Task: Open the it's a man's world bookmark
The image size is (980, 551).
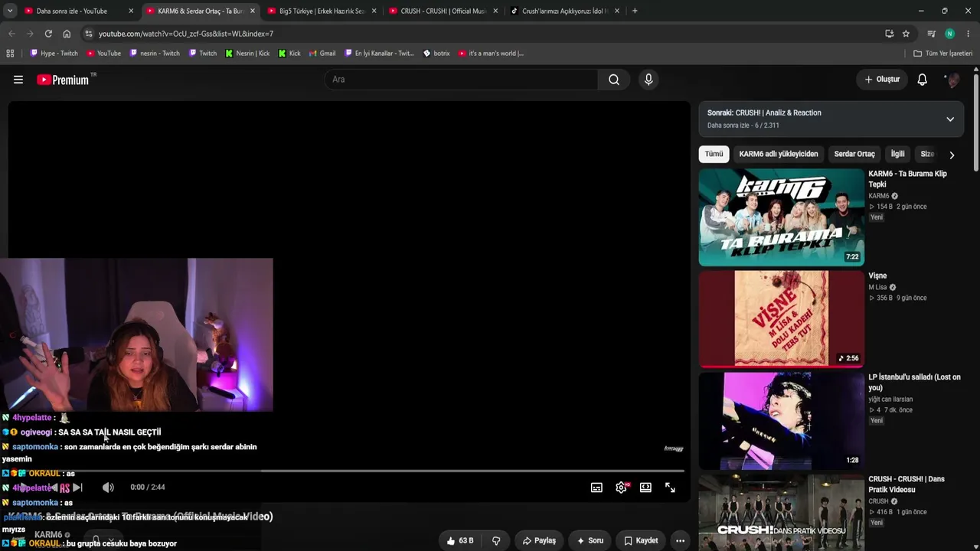Action: 491,54
